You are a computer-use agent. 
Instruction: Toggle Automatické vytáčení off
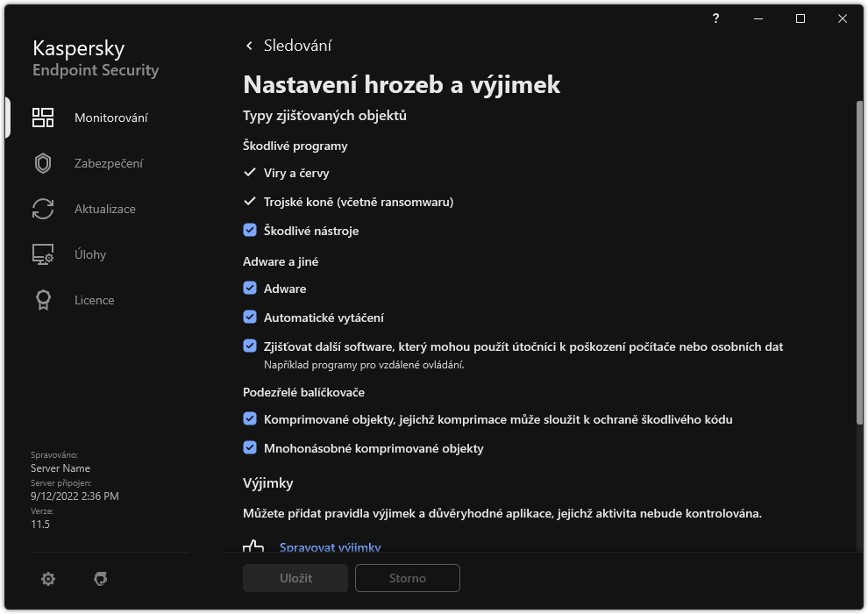[250, 317]
